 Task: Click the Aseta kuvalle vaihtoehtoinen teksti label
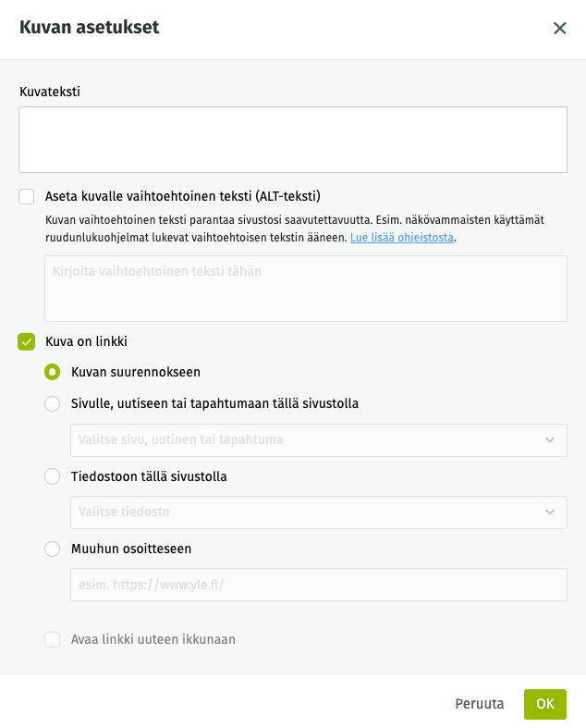point(183,196)
